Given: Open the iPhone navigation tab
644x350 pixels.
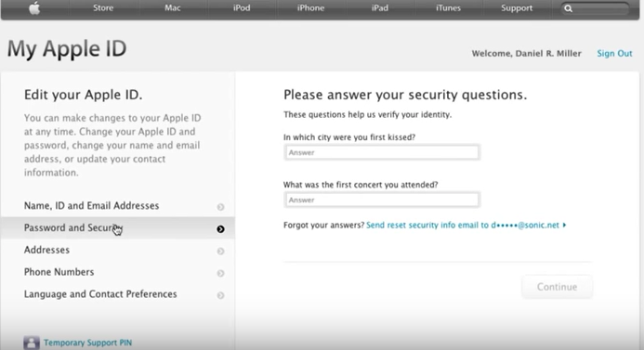Looking at the screenshot, I should (x=310, y=7).
